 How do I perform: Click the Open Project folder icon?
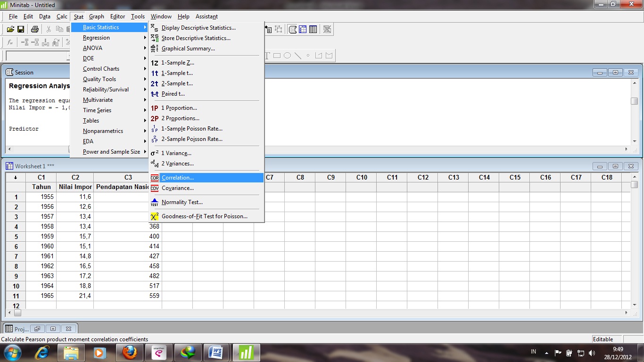coord(10,29)
